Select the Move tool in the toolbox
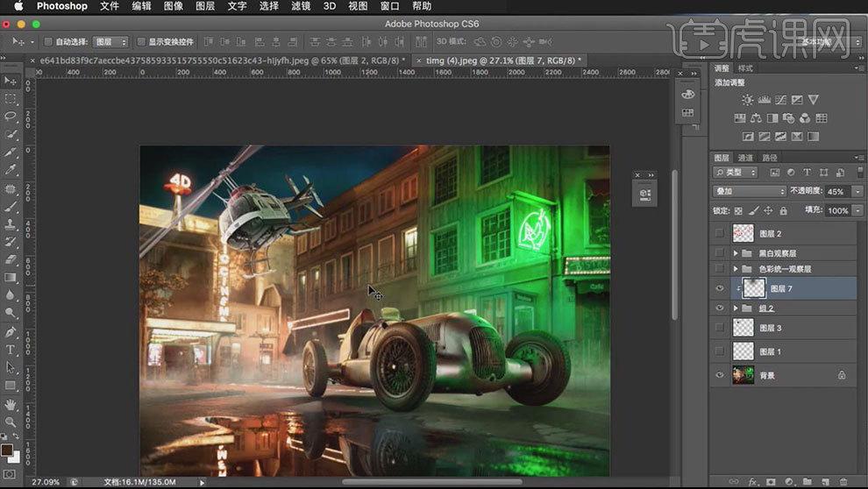This screenshot has height=489, width=868. pyautogui.click(x=10, y=81)
